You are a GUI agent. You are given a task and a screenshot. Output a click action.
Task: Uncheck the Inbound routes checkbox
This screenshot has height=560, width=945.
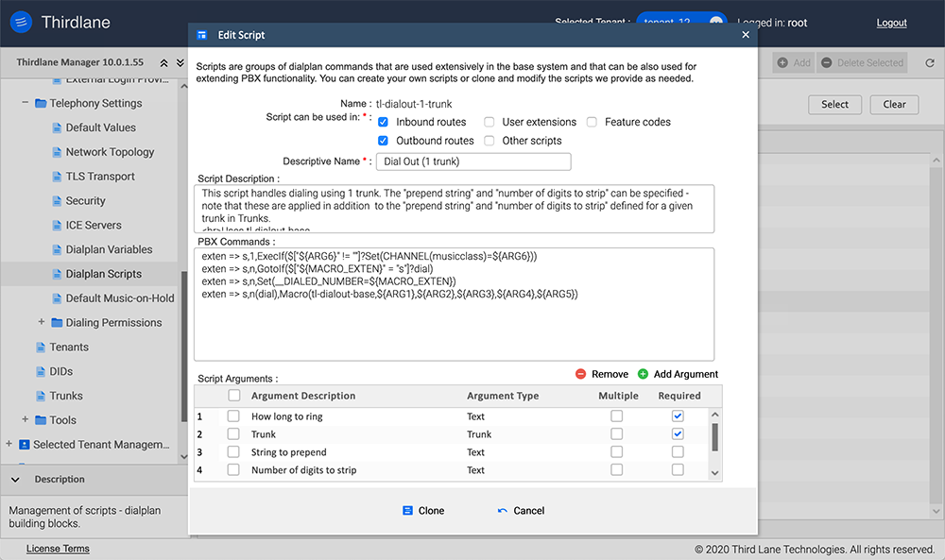[383, 122]
